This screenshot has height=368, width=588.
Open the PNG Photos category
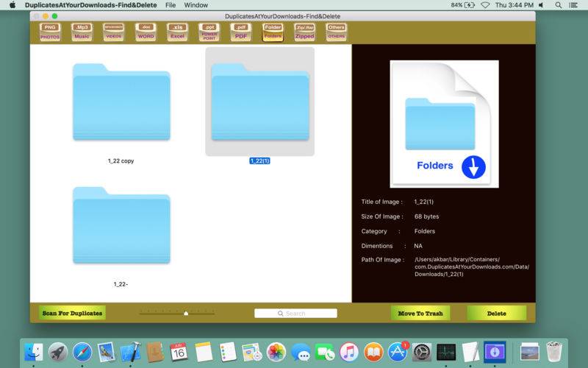pyautogui.click(x=50, y=32)
